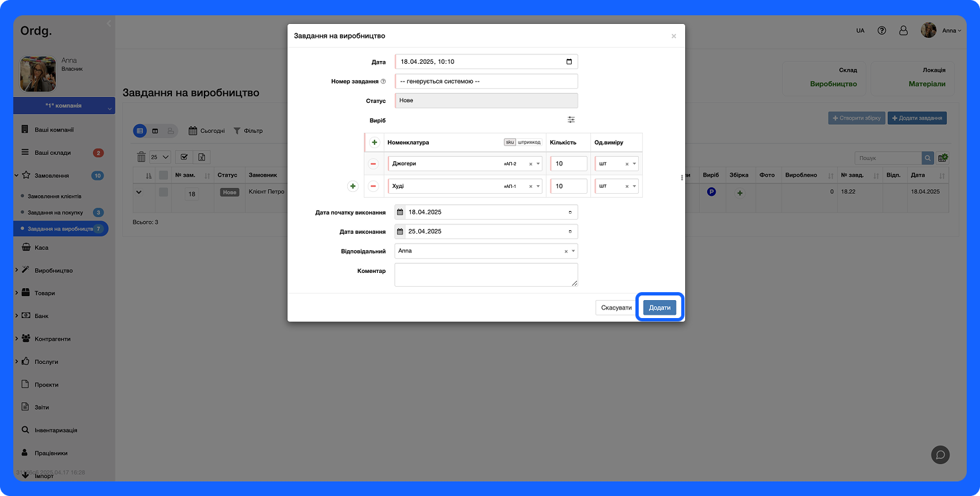Open Звіти in the sidebar menu
Viewport: 980px width, 496px height.
42,407
